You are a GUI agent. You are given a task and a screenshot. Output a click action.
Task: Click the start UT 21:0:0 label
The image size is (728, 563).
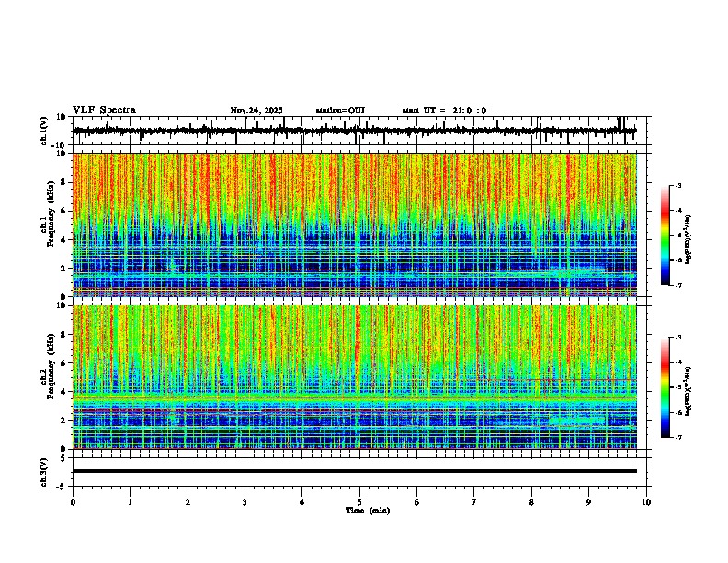(x=444, y=110)
